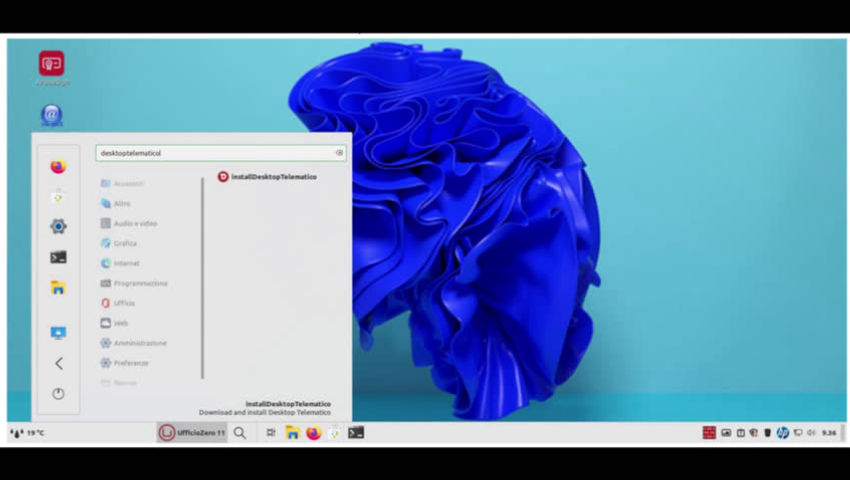This screenshot has width=850, height=480.
Task: Launch installDesktopTelematico from search results
Action: [x=267, y=177]
